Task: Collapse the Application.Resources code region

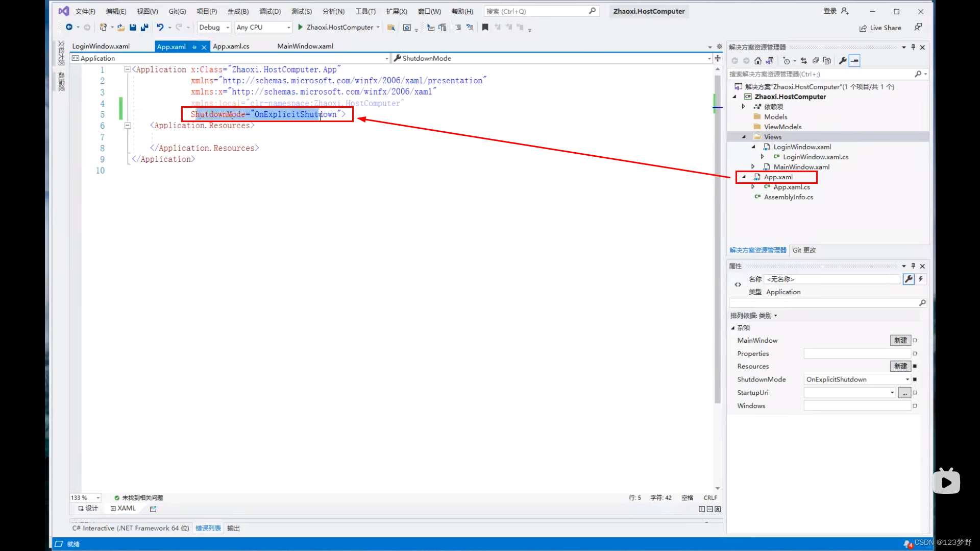Action: (128, 126)
